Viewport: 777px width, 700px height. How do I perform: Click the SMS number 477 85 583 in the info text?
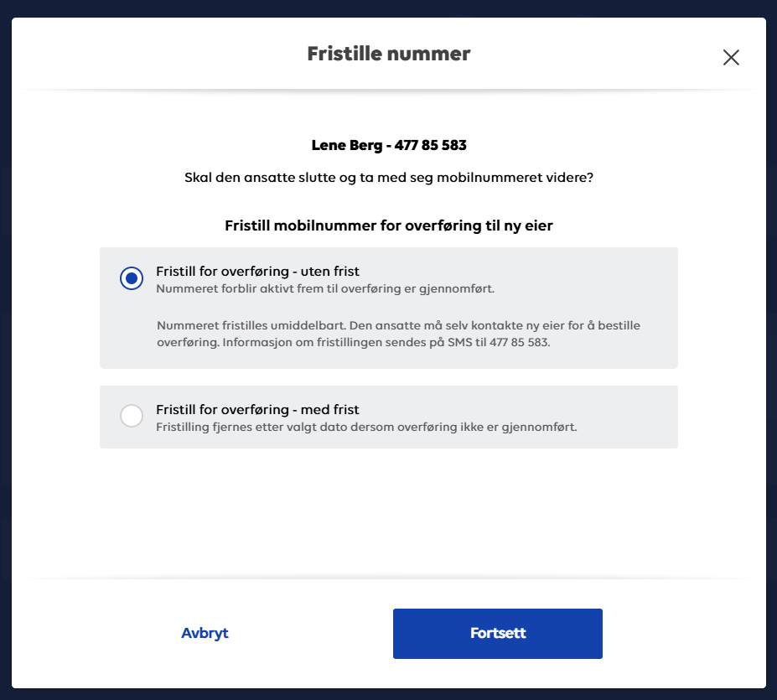click(x=520, y=343)
